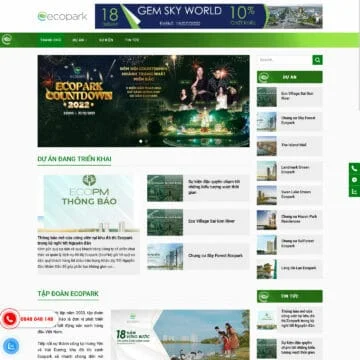
Task: Open sidebar link Chung cư Haven Park Residences
Action: (299, 219)
